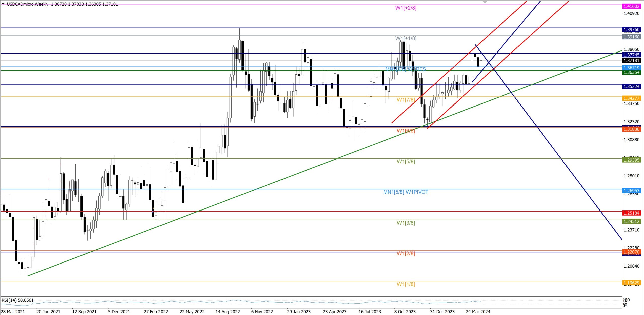Click the W1[5/8] level label
The height and width of the screenshot is (315, 644).
(x=406, y=162)
